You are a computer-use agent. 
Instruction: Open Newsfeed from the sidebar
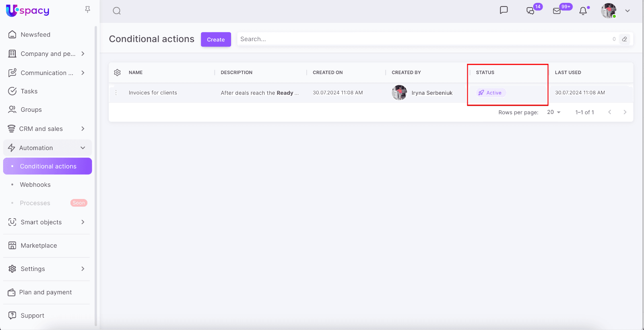[x=35, y=35]
